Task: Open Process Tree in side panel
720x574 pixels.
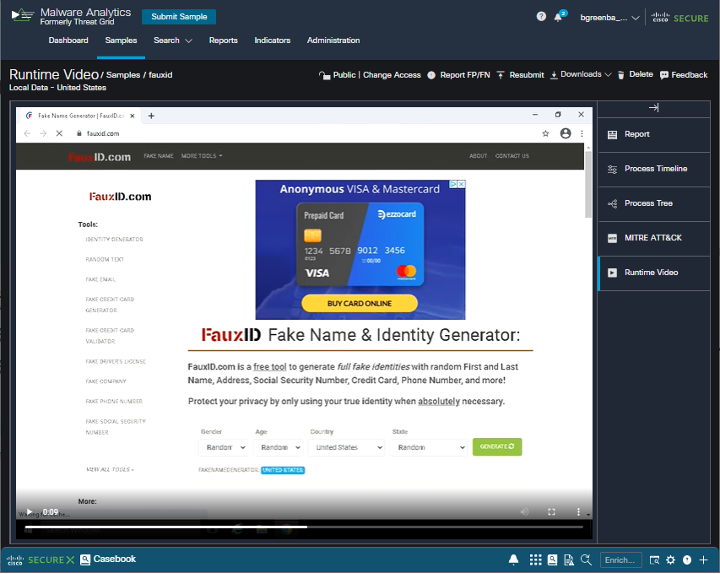Action: pos(648,203)
